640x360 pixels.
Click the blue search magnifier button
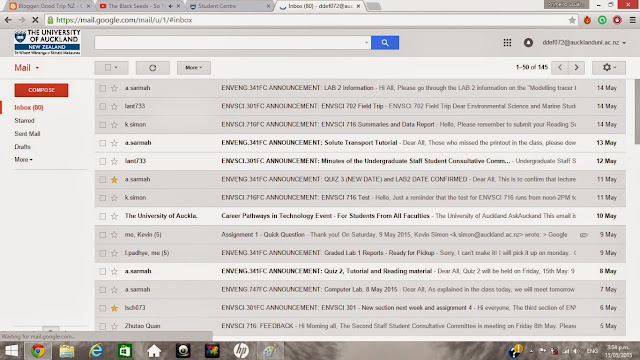385,42
